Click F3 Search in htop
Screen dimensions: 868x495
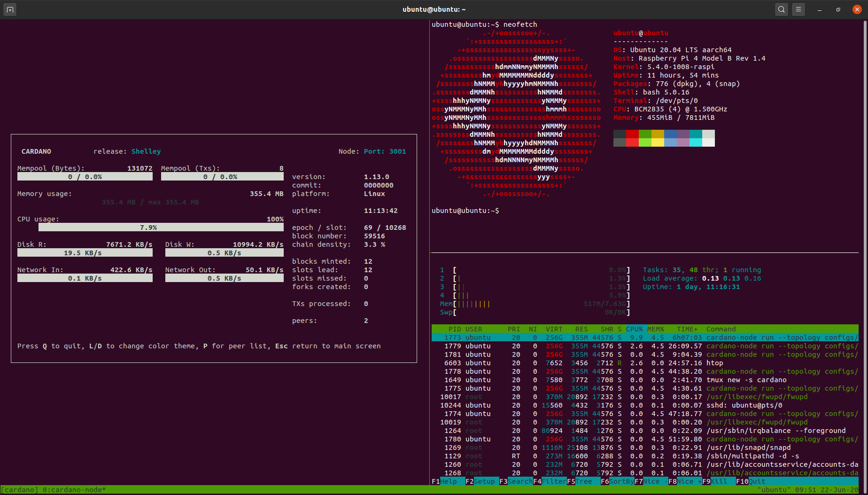[516, 481]
